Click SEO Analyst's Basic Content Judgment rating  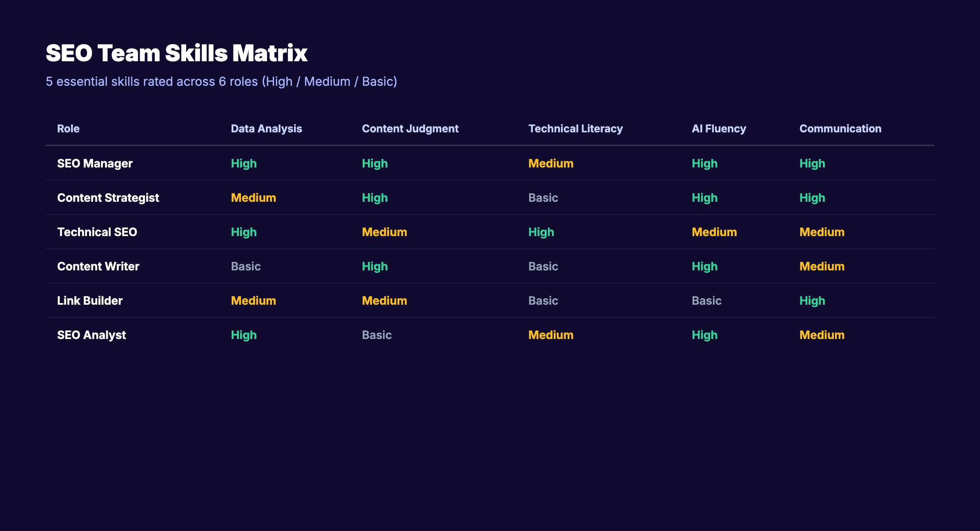pos(376,335)
